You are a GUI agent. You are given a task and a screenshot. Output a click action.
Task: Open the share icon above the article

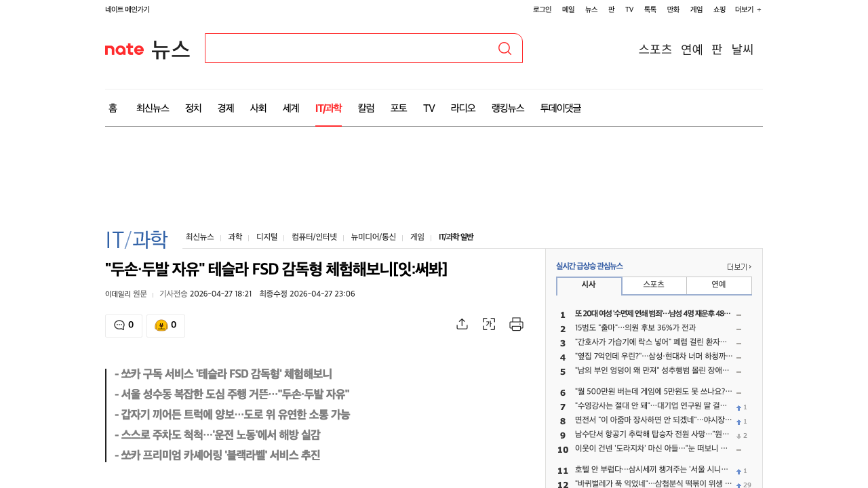[462, 324]
